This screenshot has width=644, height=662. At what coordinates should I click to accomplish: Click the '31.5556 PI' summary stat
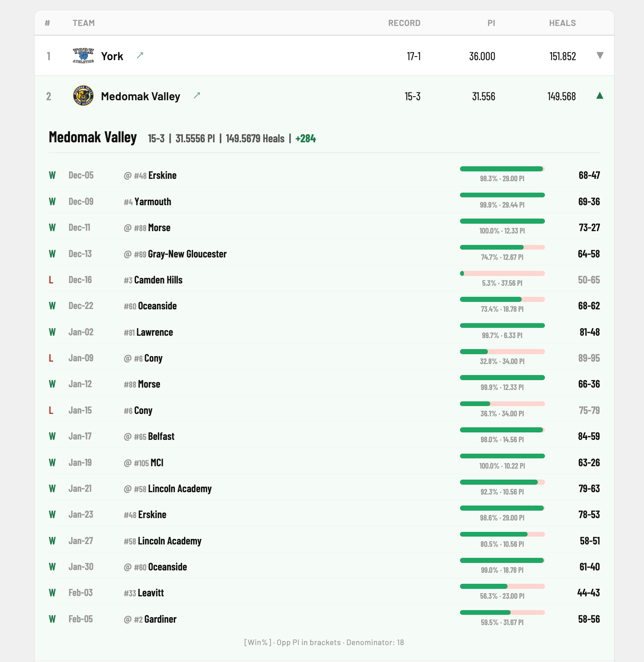[195, 139]
